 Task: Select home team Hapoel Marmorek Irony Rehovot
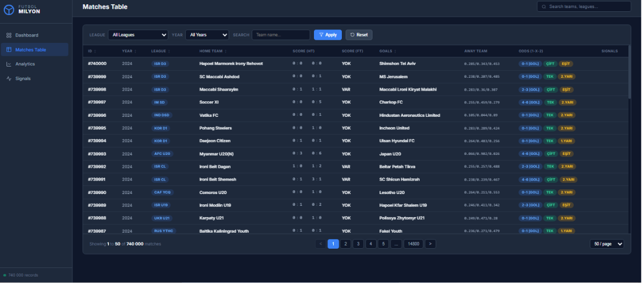click(231, 64)
